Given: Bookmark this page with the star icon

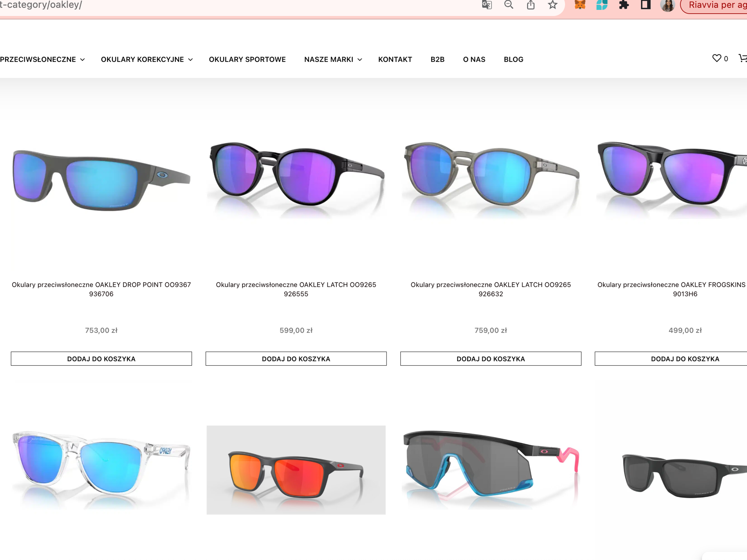Looking at the screenshot, I should click(553, 5).
